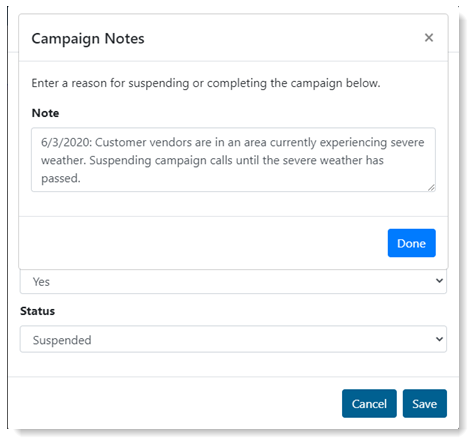Click the textarea resize grip handle
The height and width of the screenshot is (444, 474).
click(x=431, y=188)
